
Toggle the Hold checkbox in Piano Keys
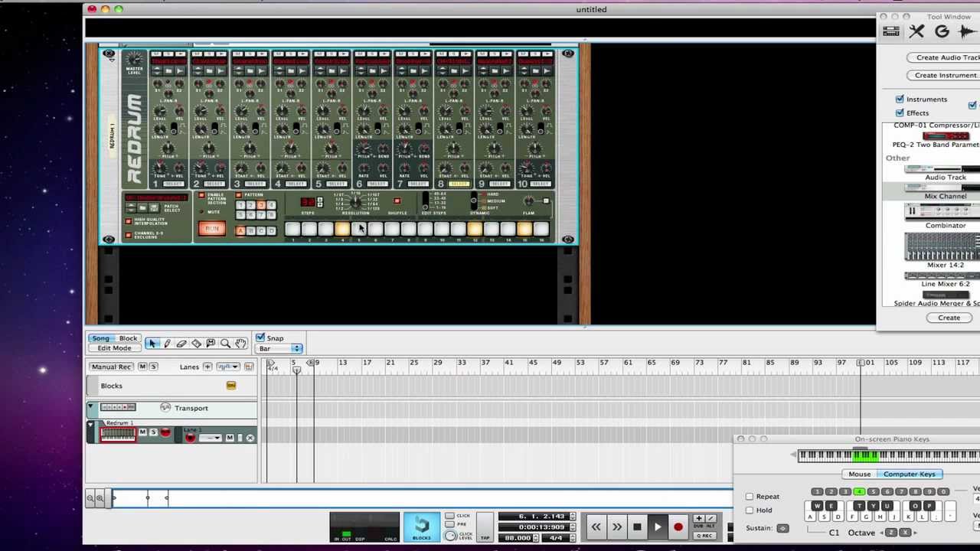[x=750, y=510]
